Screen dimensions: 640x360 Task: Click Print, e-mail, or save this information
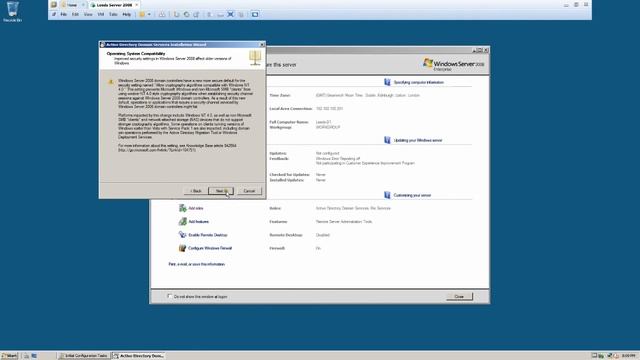click(x=197, y=264)
